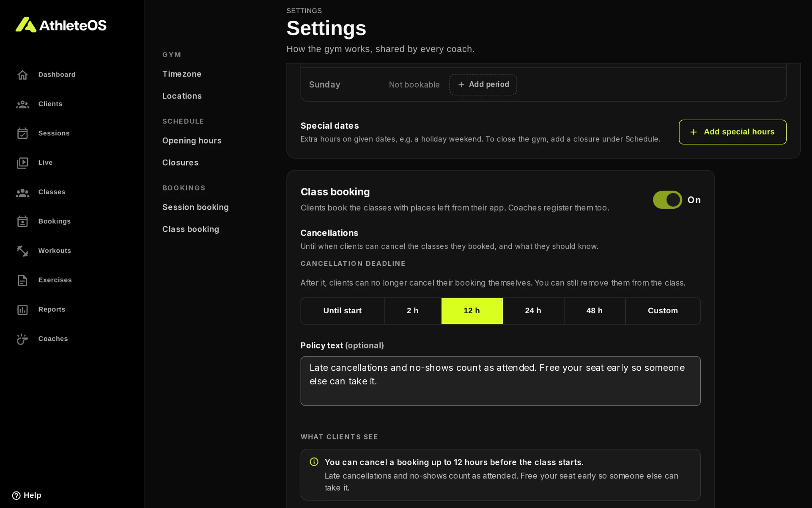812x508 pixels.
Task: Click the 'WHAT CLIENTS SEE' label
Action: click(339, 437)
